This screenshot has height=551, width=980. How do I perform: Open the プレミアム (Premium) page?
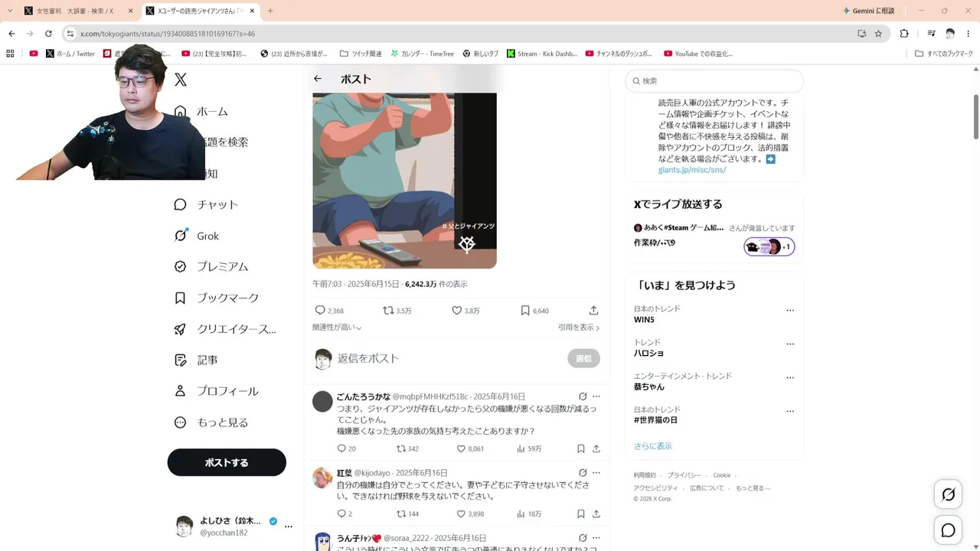coord(211,266)
